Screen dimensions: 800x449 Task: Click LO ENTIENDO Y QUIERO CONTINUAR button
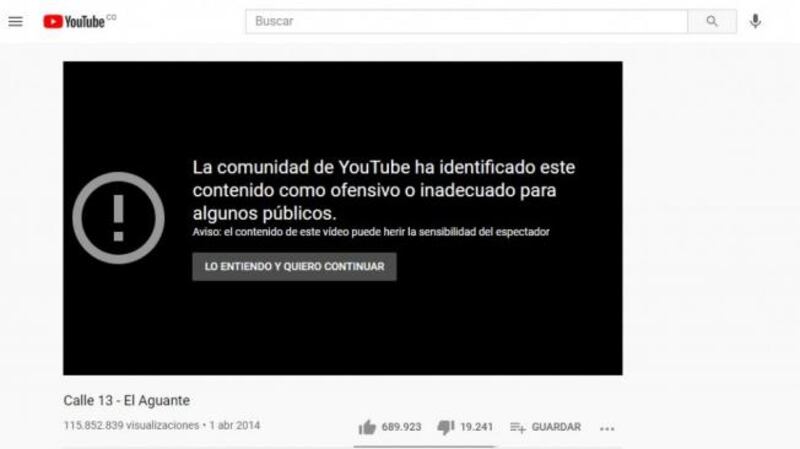pyautogui.click(x=294, y=266)
